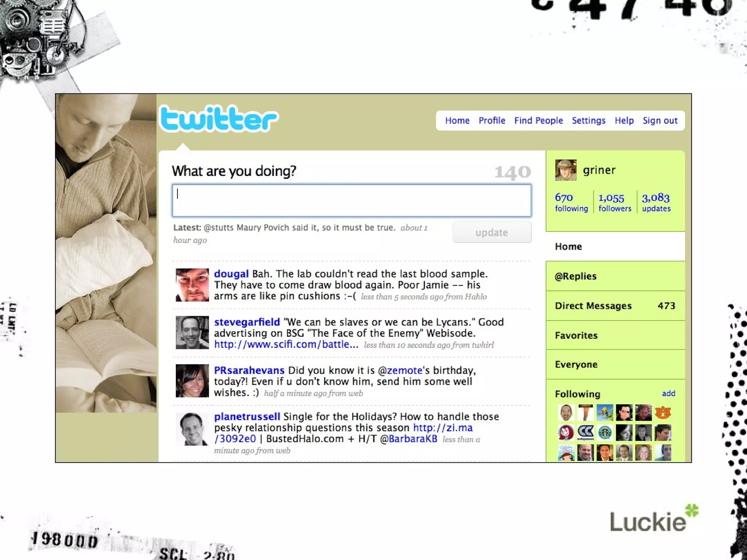Open Settings from the top navigation
Image resolution: width=747 pixels, height=560 pixels.
(x=589, y=120)
